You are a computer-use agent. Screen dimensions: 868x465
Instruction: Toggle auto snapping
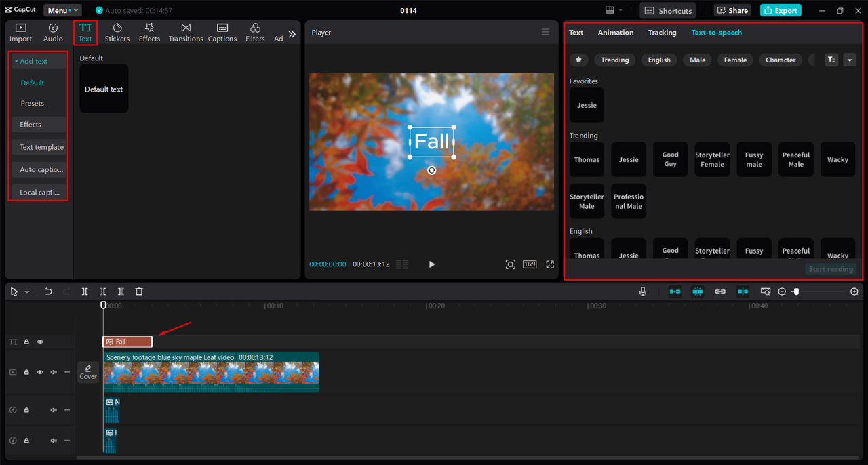[x=698, y=291]
